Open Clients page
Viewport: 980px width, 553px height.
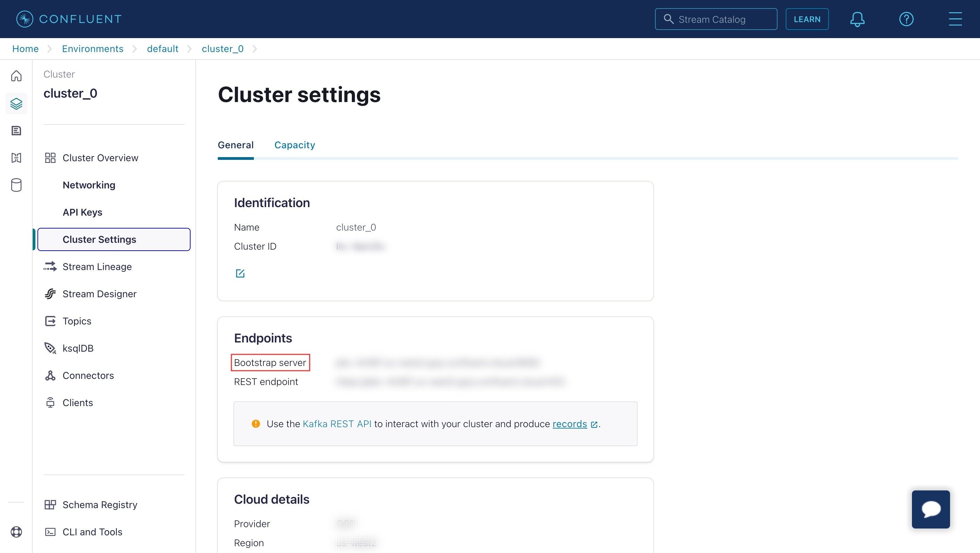78,402
